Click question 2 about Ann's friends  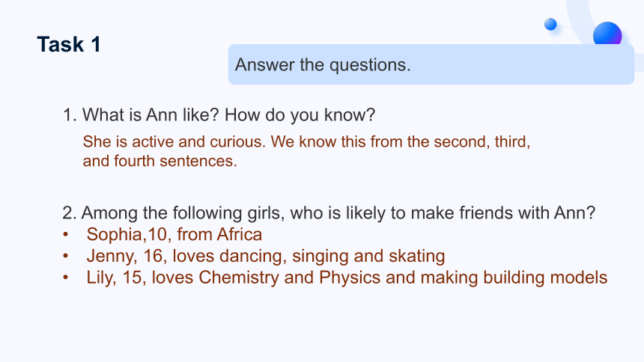point(329,213)
